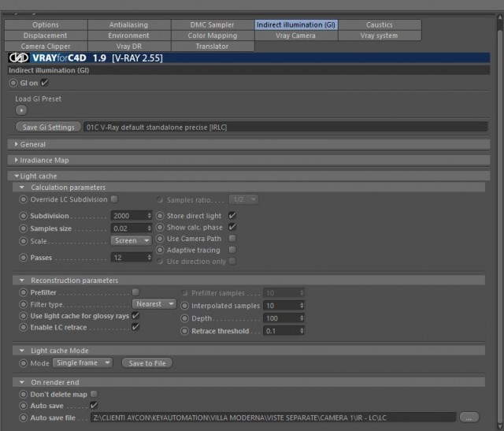The image size is (504, 431).
Task: Collapse Calculation parameters group
Action: tap(21, 188)
